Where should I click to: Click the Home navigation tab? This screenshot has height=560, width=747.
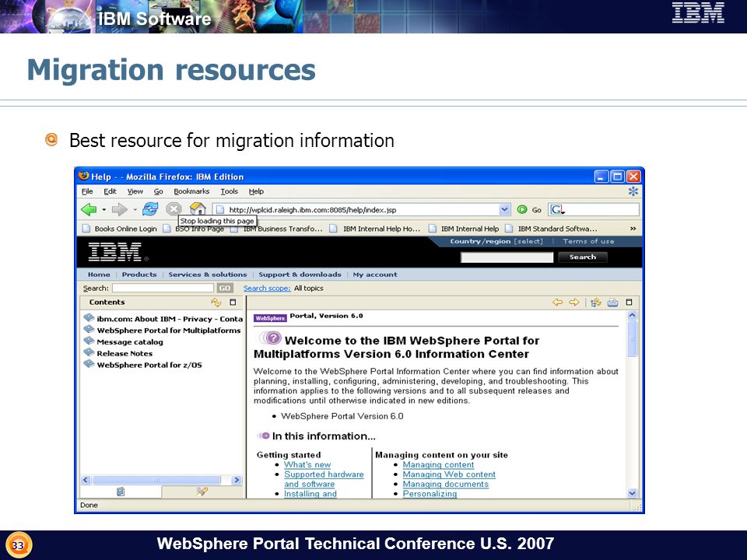coord(99,275)
